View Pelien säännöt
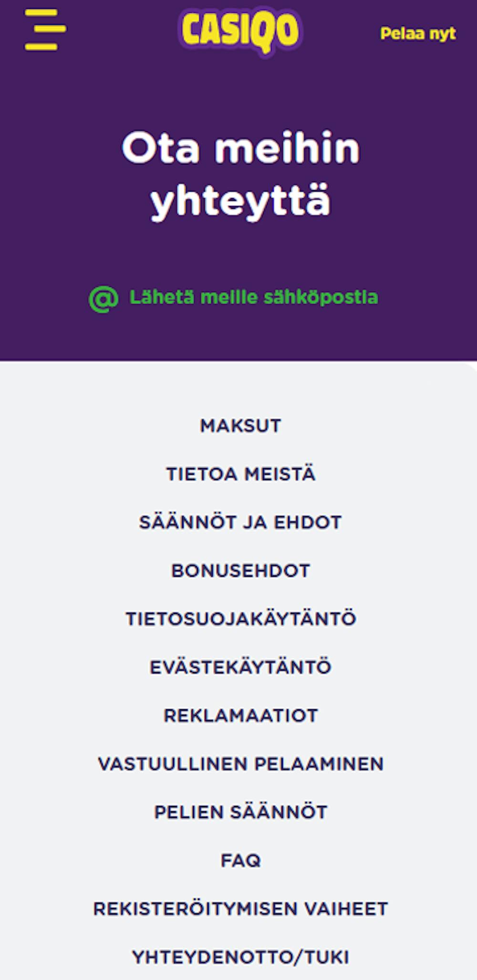The height and width of the screenshot is (980, 477). pyautogui.click(x=240, y=812)
